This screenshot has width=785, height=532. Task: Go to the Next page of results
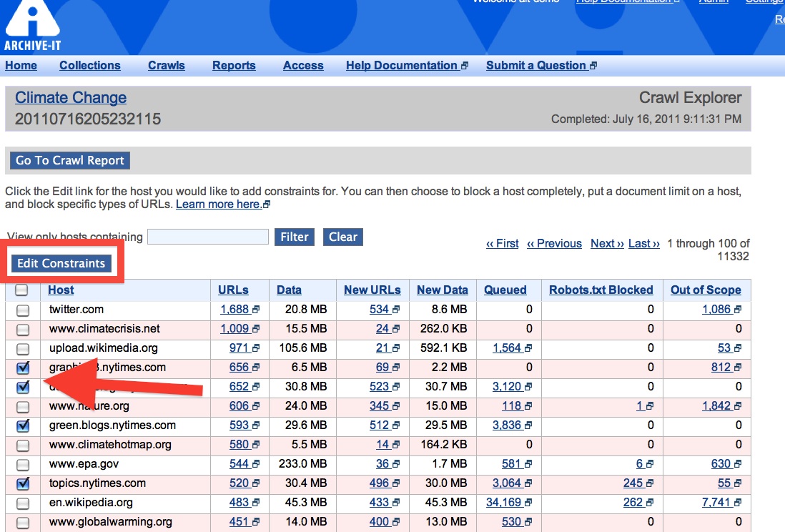coord(607,243)
